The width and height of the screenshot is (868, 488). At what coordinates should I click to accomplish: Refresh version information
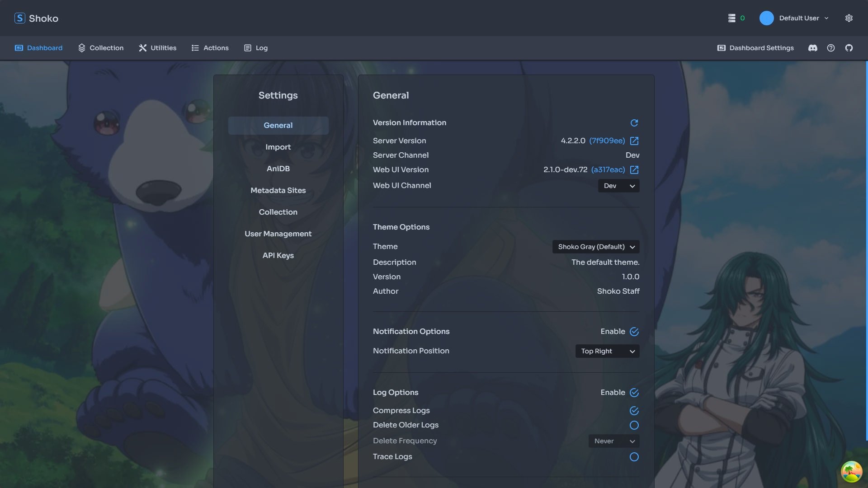[634, 123]
